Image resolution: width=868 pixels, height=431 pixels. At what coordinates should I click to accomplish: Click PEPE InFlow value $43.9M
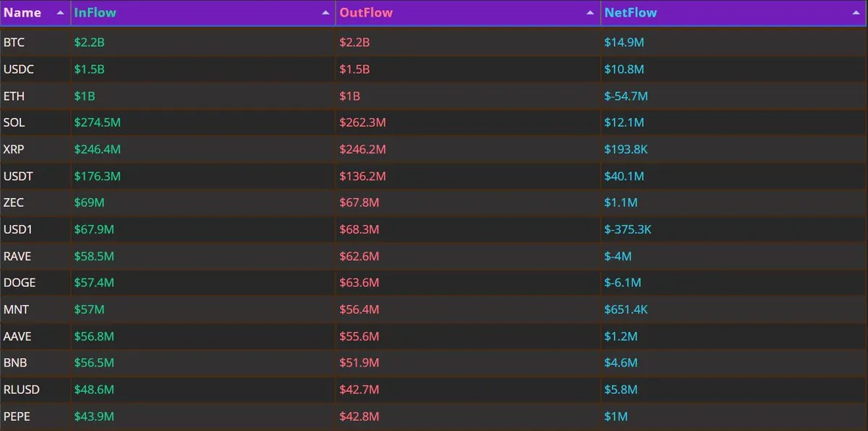pyautogui.click(x=94, y=417)
